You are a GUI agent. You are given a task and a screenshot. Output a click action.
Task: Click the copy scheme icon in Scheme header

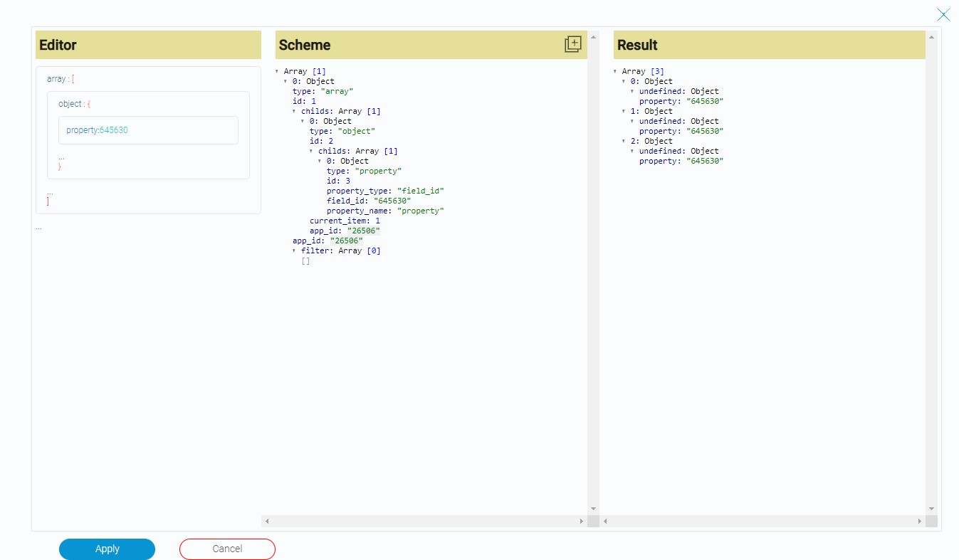click(572, 44)
